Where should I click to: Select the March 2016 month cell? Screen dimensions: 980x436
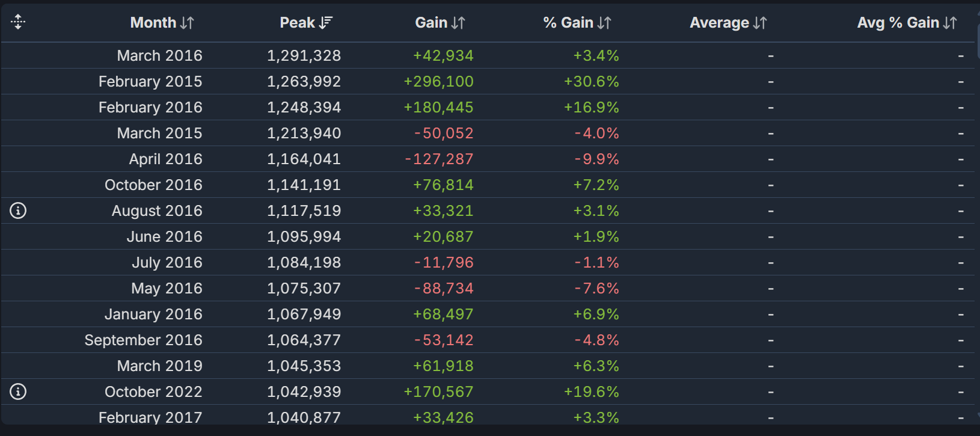[x=159, y=55]
